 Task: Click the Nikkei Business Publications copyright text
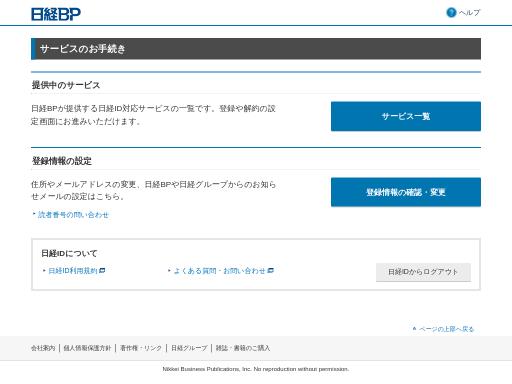256,369
